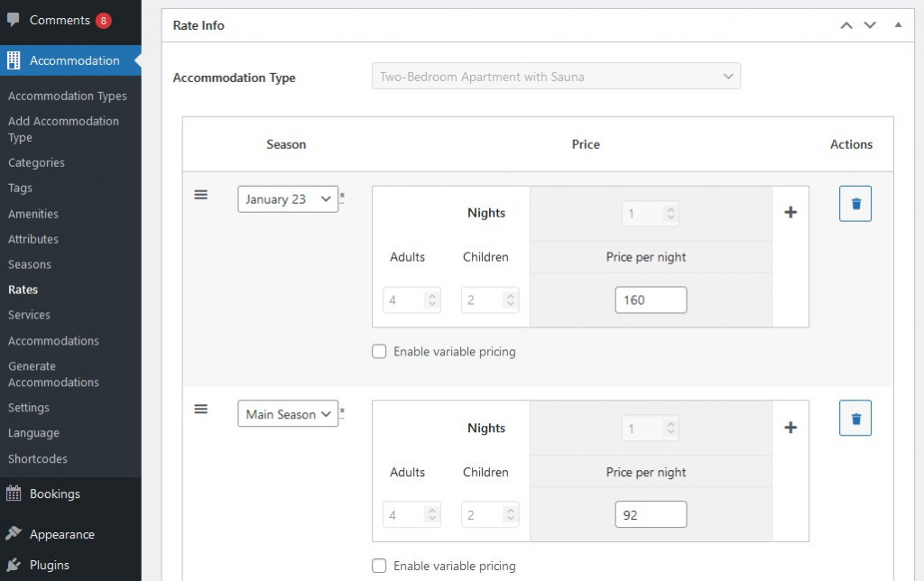Enable variable pricing for January 23 season
This screenshot has width=924, height=581.
[380, 352]
